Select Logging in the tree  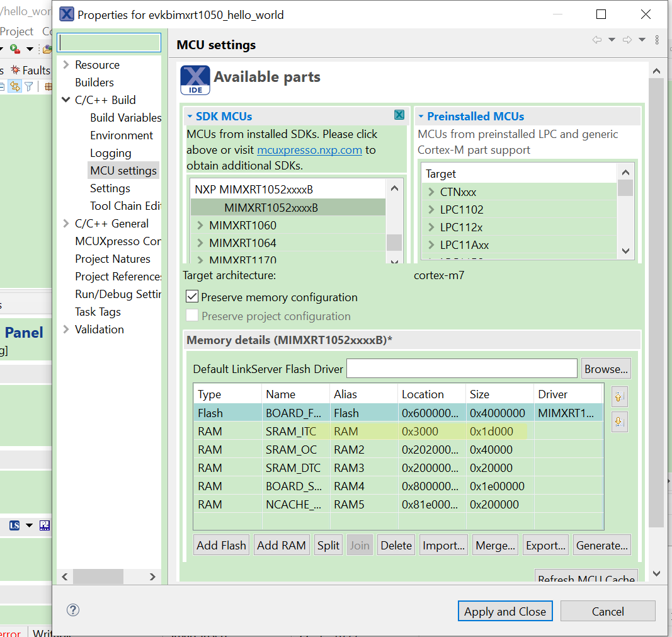click(x=111, y=153)
